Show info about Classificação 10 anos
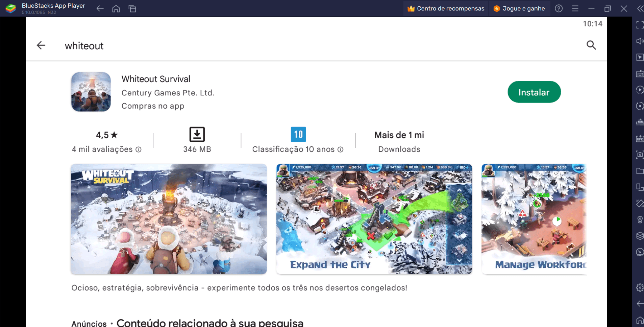 point(341,149)
